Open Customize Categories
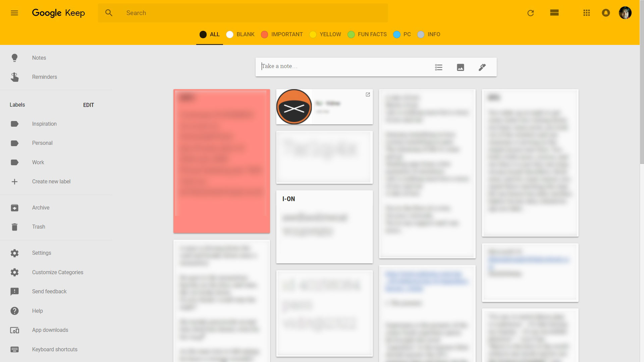This screenshot has width=644, height=362. 58,272
